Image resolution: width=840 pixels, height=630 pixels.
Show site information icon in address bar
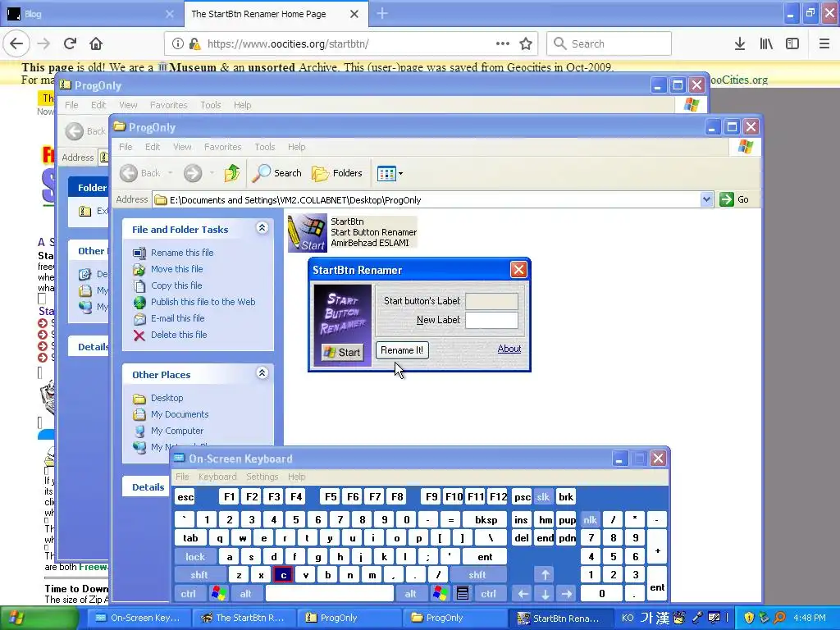point(177,43)
